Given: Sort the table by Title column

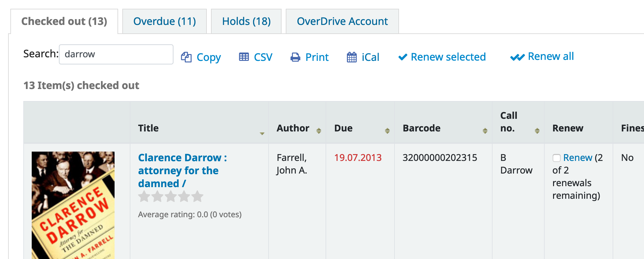Looking at the screenshot, I should tap(262, 133).
